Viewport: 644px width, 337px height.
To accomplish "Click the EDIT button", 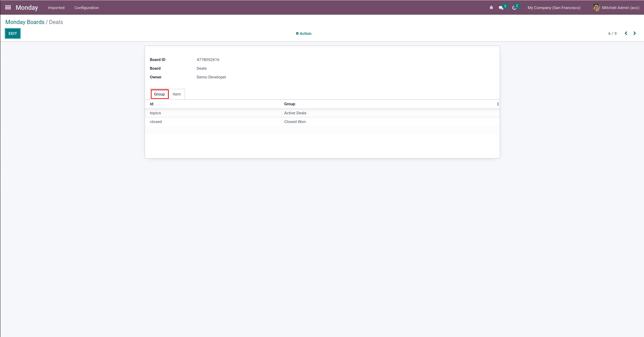I will coord(13,33).
